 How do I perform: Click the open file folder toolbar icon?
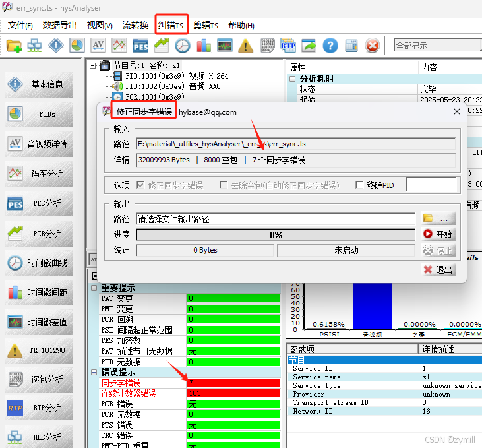tap(14, 46)
